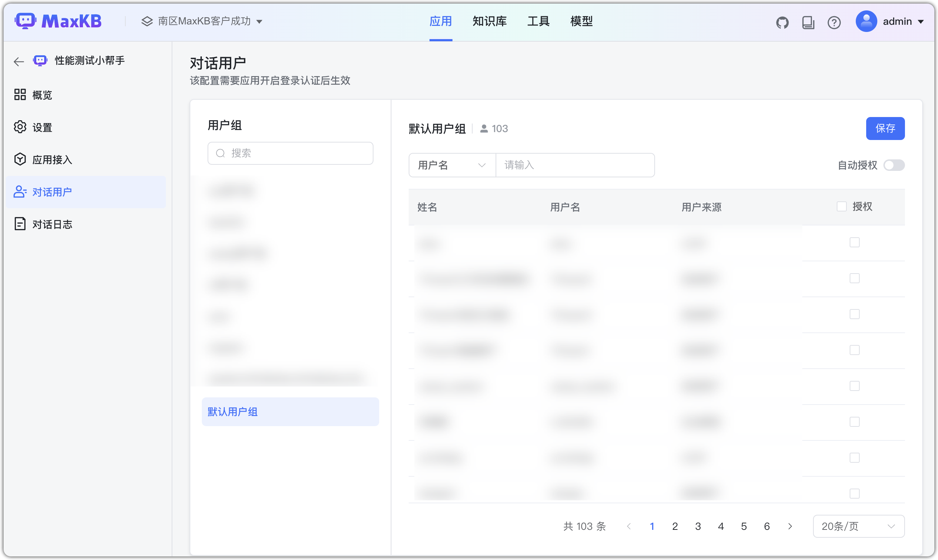
Task: Click the 请输入 filter input field
Action: (575, 165)
